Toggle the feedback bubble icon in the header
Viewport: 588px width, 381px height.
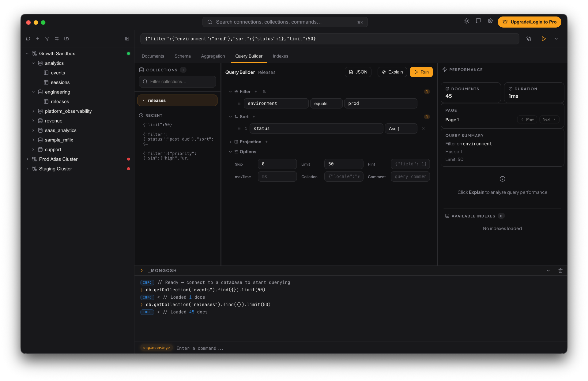coord(478,21)
